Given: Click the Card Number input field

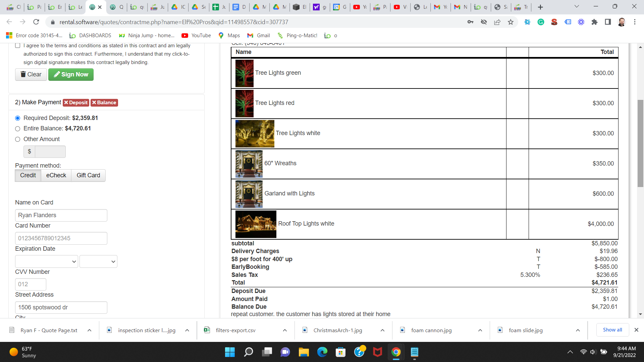Looking at the screenshot, I should 61,238.
